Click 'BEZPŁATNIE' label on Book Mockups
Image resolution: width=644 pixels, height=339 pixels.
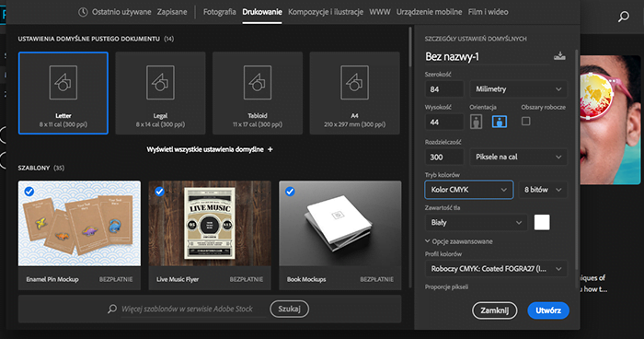(x=376, y=279)
